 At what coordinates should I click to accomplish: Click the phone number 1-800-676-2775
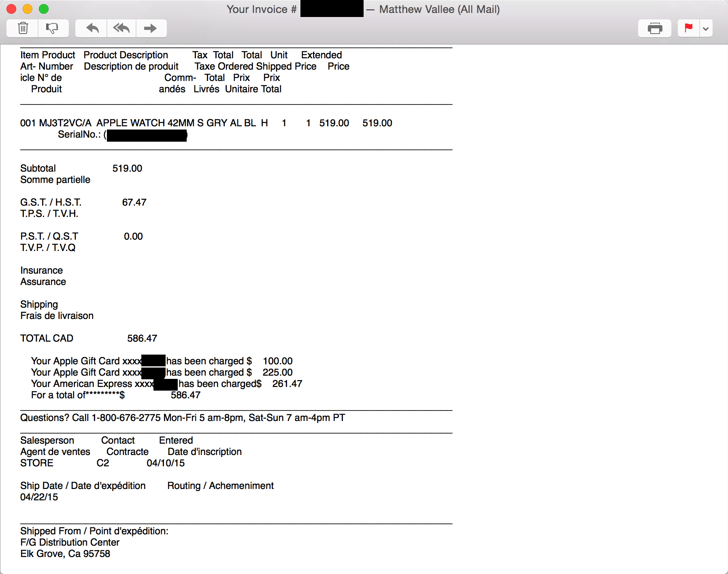point(126,418)
